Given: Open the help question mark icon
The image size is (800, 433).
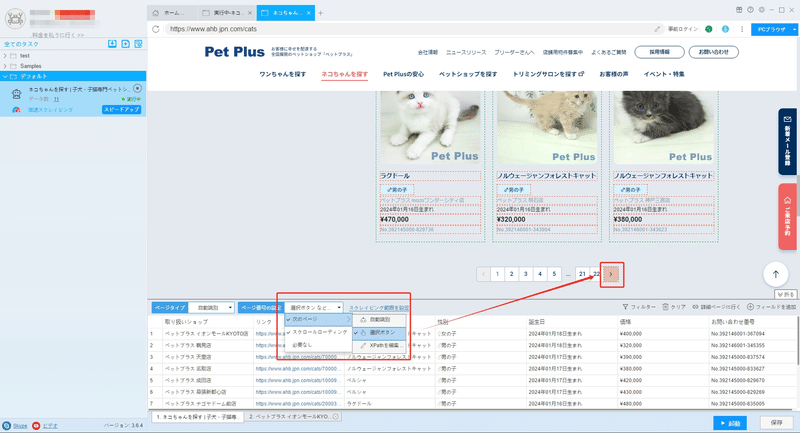Looking at the screenshot, I should coord(750,10).
